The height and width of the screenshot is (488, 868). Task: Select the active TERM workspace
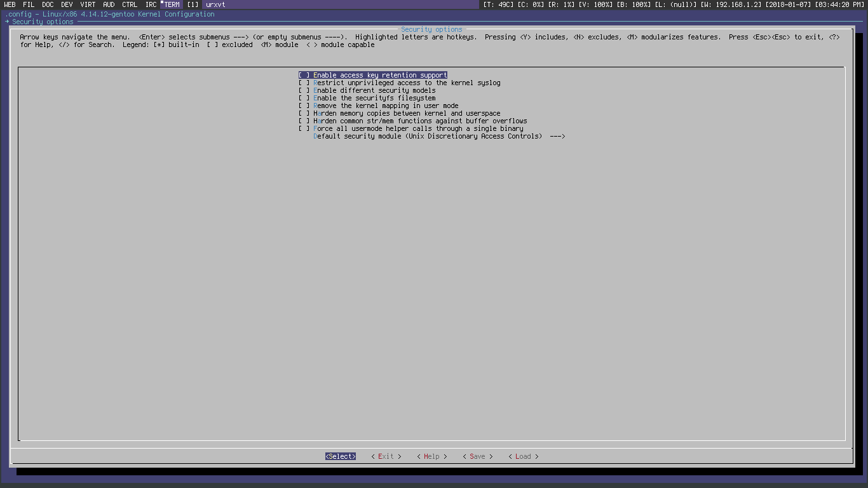pos(172,4)
